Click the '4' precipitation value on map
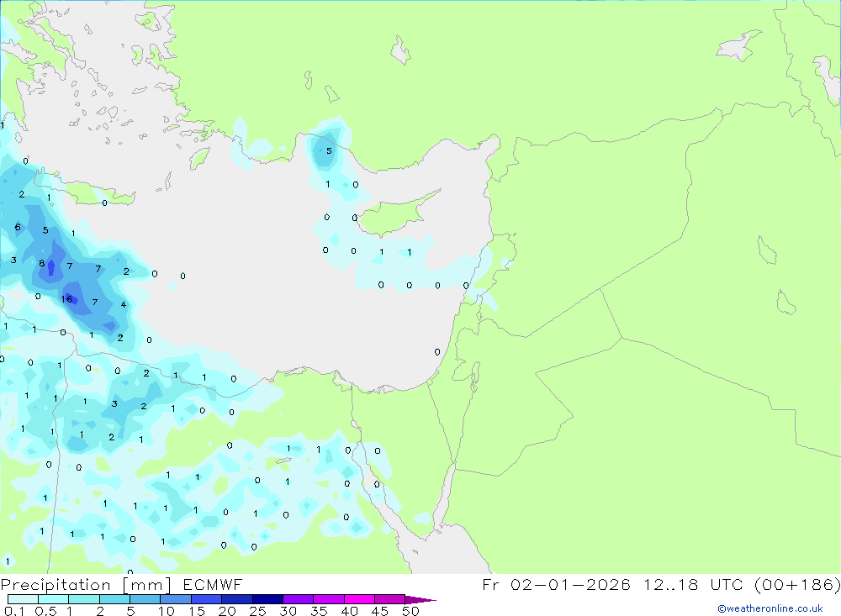Image resolution: width=841 pixels, height=616 pixels. pos(124,304)
